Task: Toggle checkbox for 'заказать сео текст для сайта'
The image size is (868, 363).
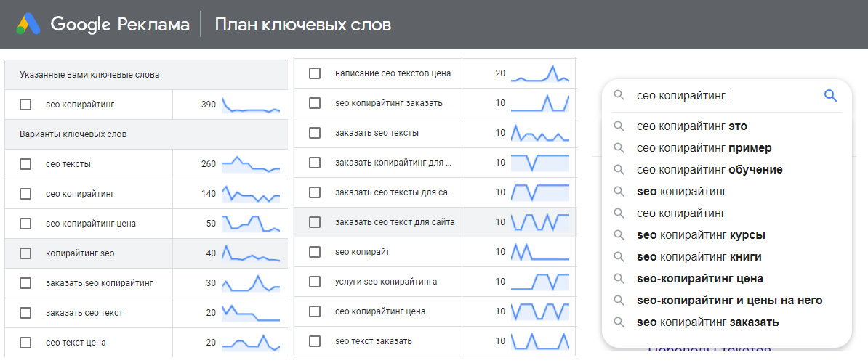Action: [x=315, y=222]
